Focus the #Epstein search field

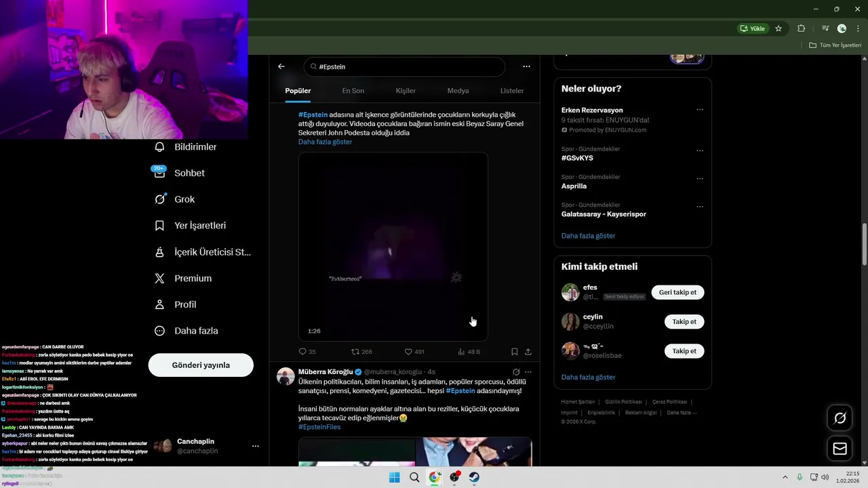(404, 66)
